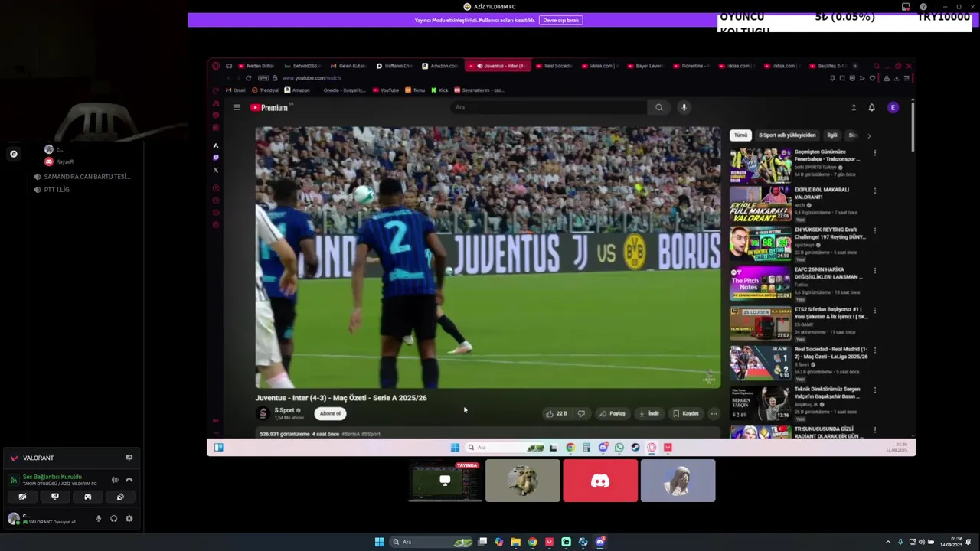This screenshot has height=551, width=980.
Task: Toggle Discord microphone mute
Action: coord(98,519)
